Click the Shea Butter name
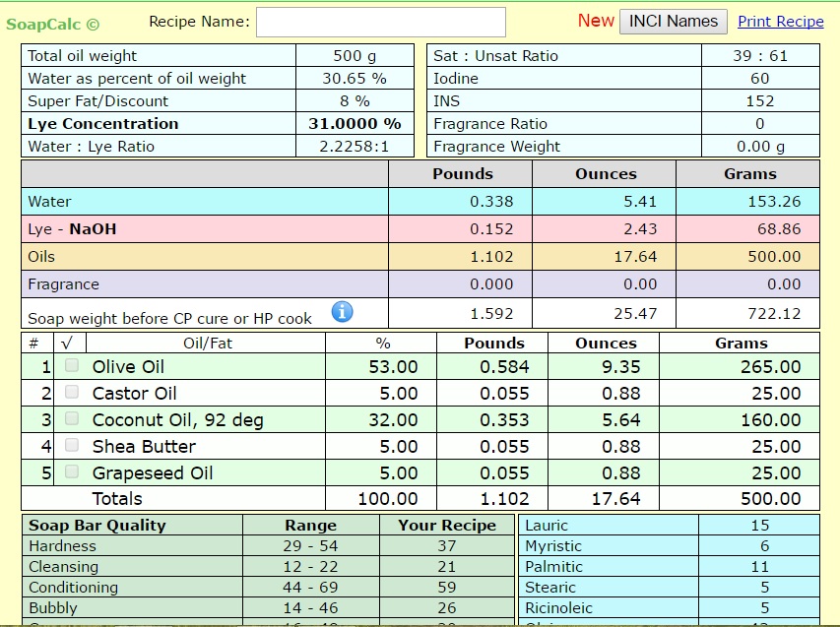840x627 pixels. click(x=144, y=447)
